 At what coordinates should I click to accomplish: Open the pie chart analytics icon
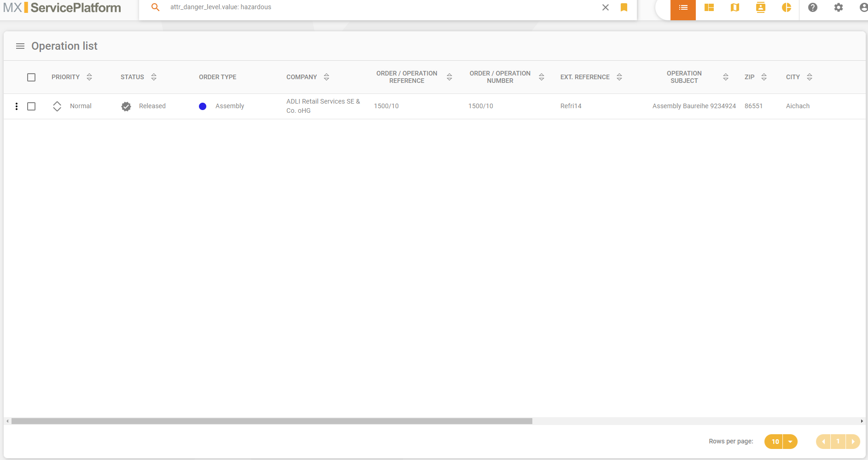(x=786, y=7)
